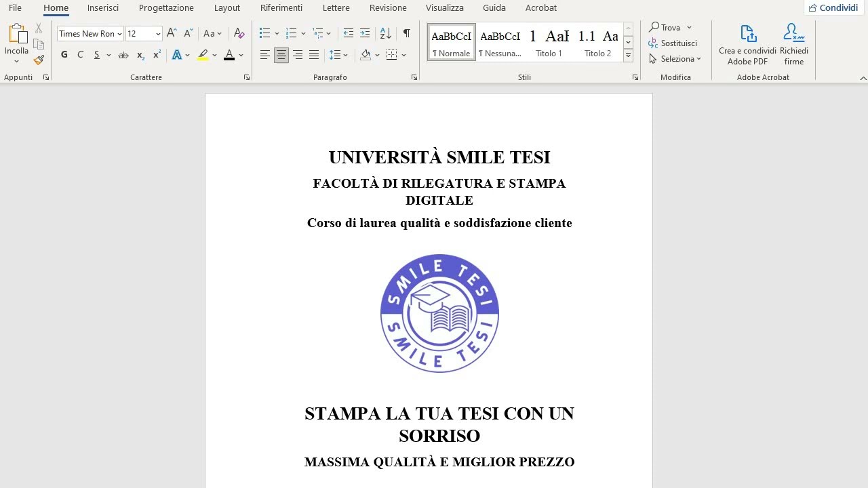Toggle bulleted list

[x=265, y=33]
